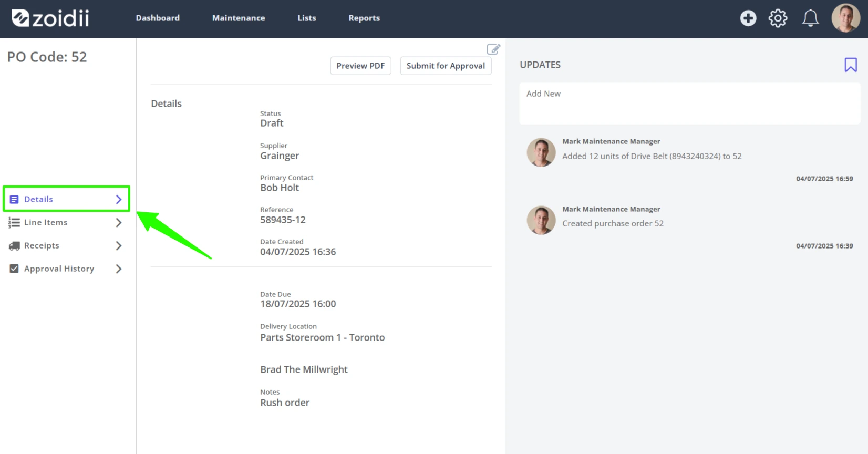The width and height of the screenshot is (868, 454).
Task: Click the bookmark icon in Updates
Action: click(851, 65)
